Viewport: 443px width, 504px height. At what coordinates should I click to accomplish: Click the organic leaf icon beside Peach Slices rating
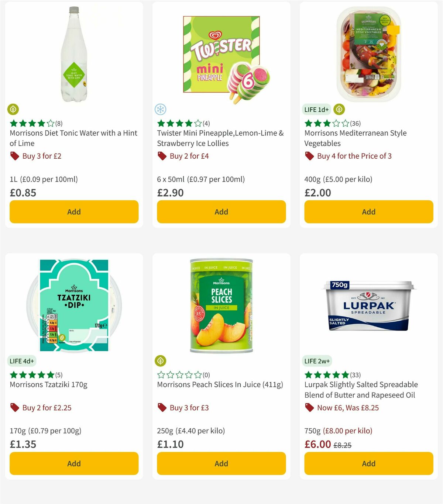click(x=161, y=361)
